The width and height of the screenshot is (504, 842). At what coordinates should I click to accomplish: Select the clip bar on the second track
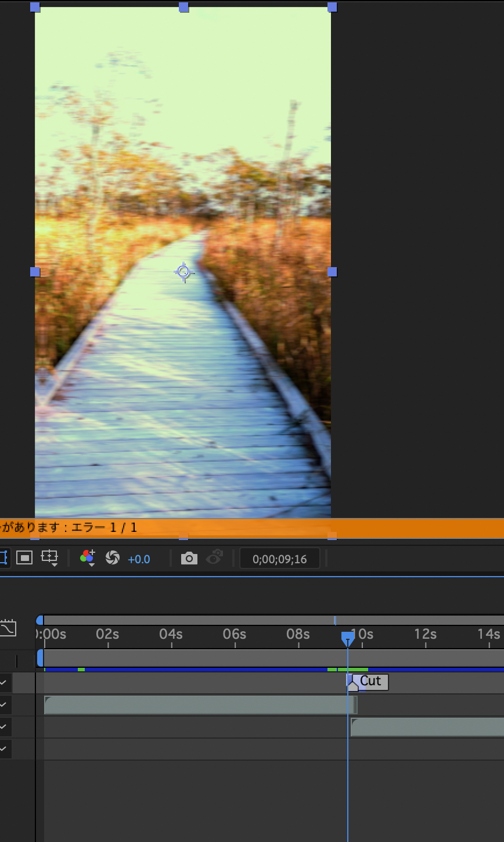[197, 704]
